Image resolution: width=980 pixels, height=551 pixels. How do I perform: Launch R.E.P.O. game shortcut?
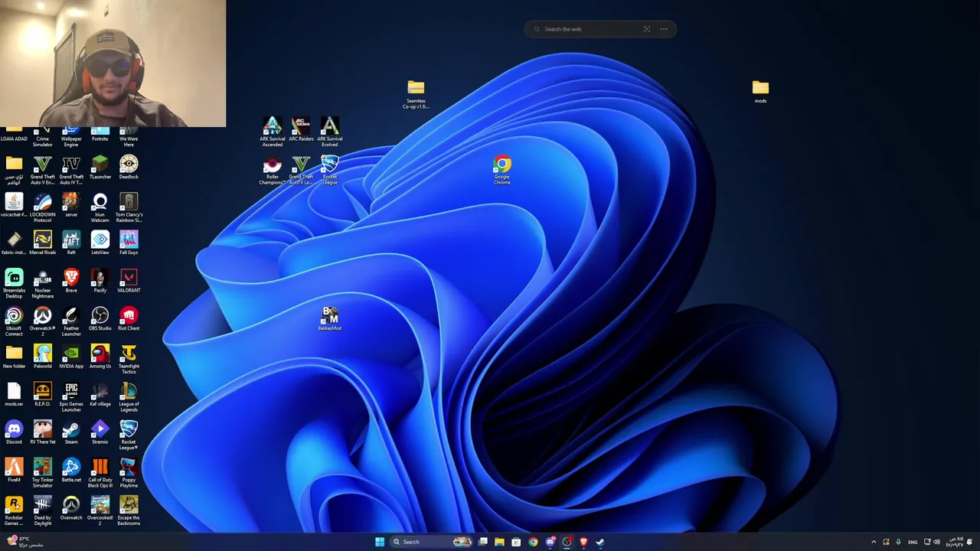point(42,394)
